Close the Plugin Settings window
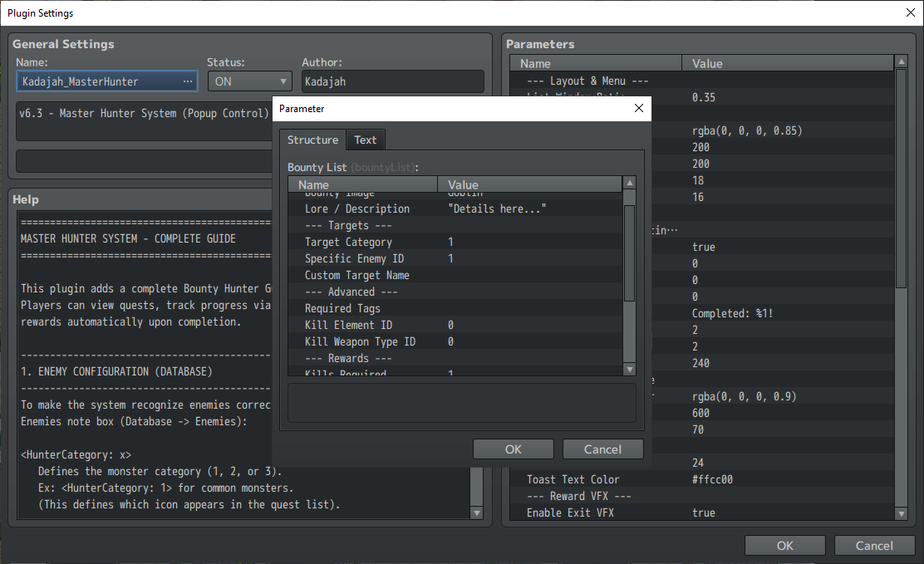924x564 pixels. [911, 12]
